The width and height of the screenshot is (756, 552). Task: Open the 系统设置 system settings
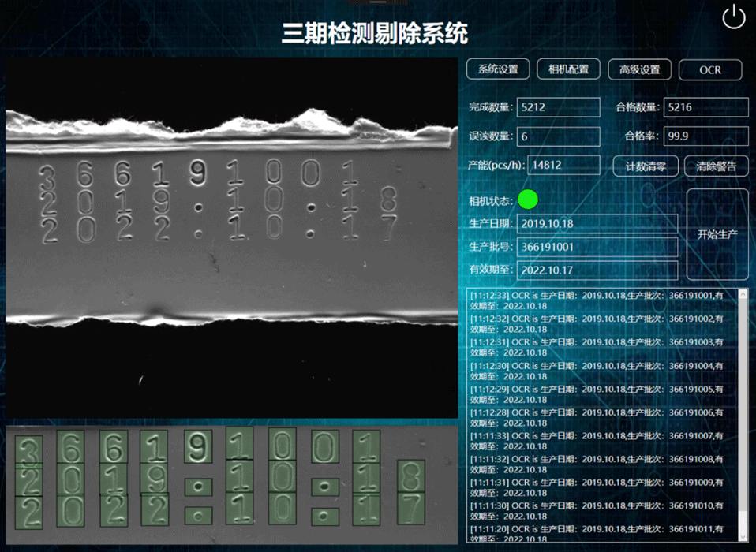pyautogui.click(x=498, y=69)
